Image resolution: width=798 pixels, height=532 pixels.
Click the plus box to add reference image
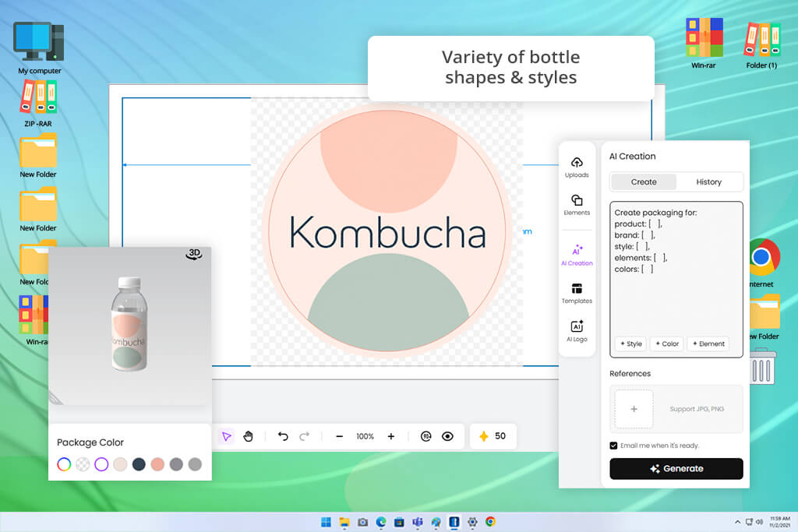click(634, 409)
